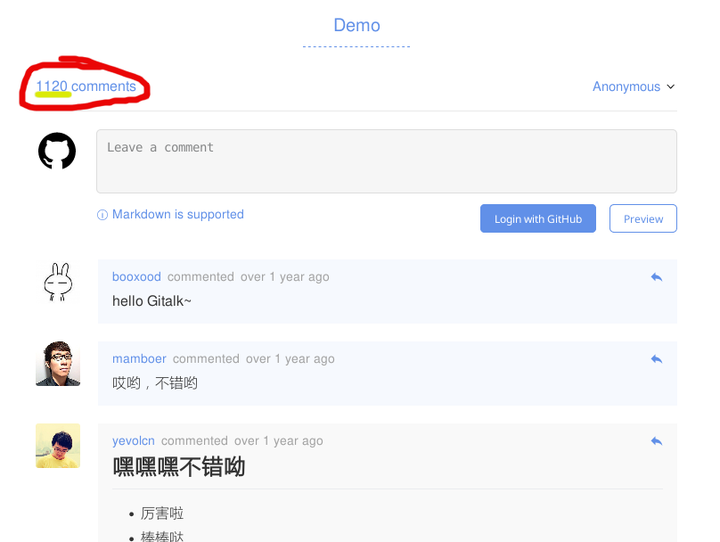
Task: Click mamboer's profile photo avatar
Action: click(x=57, y=364)
